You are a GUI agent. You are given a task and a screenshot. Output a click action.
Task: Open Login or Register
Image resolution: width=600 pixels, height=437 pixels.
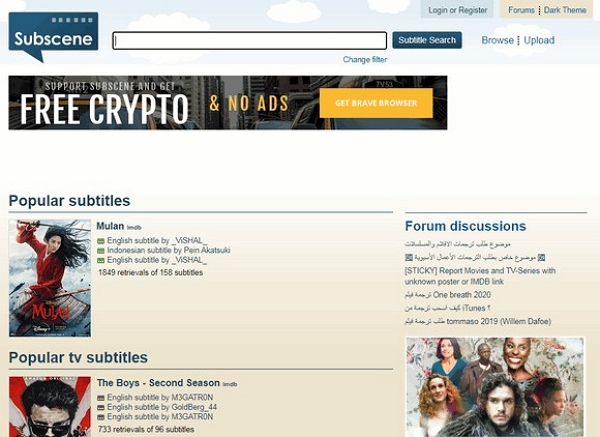click(x=458, y=10)
